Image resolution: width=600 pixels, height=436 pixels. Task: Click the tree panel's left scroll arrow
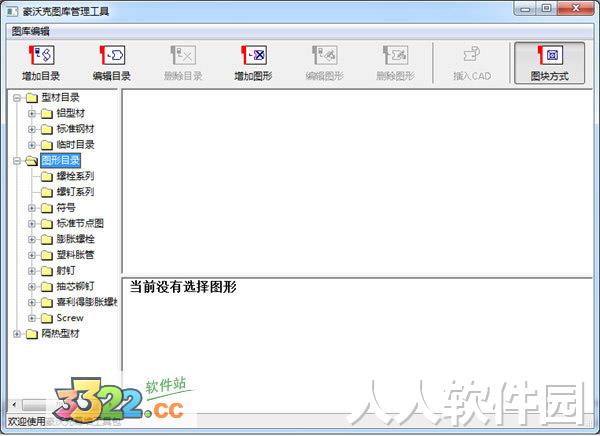pyautogui.click(x=14, y=405)
